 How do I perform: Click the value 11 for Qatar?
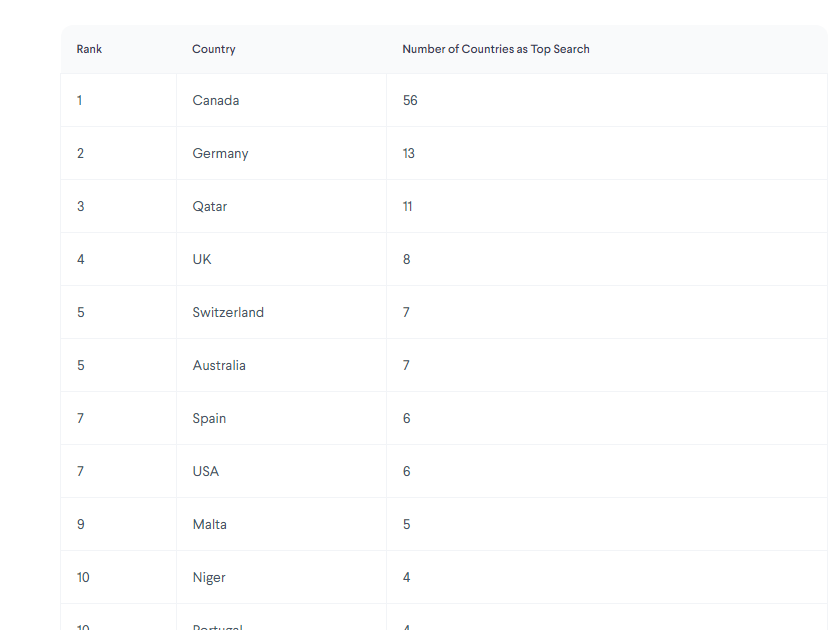[x=407, y=206]
